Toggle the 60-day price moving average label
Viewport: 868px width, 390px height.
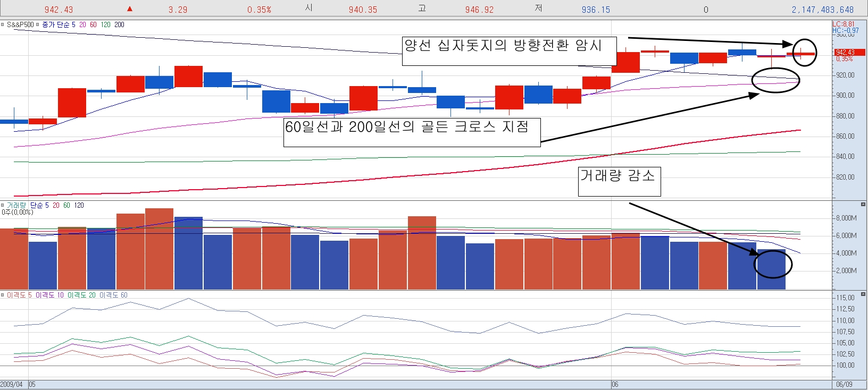(93, 24)
